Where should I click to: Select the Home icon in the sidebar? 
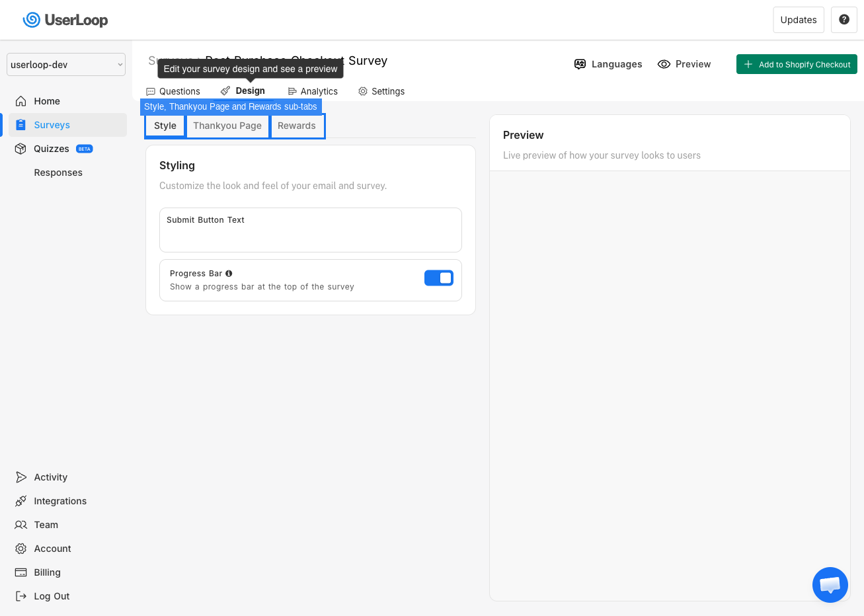22,100
